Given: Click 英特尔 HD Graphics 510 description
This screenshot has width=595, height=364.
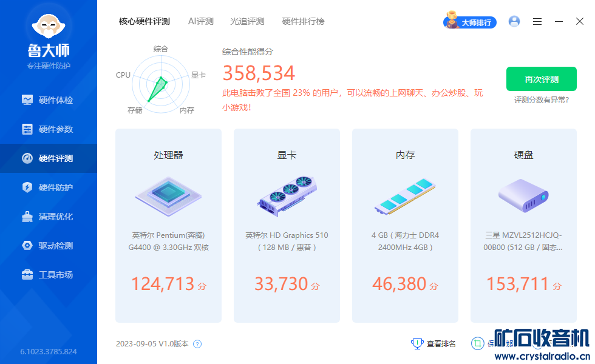Looking at the screenshot, I should tap(287, 241).
